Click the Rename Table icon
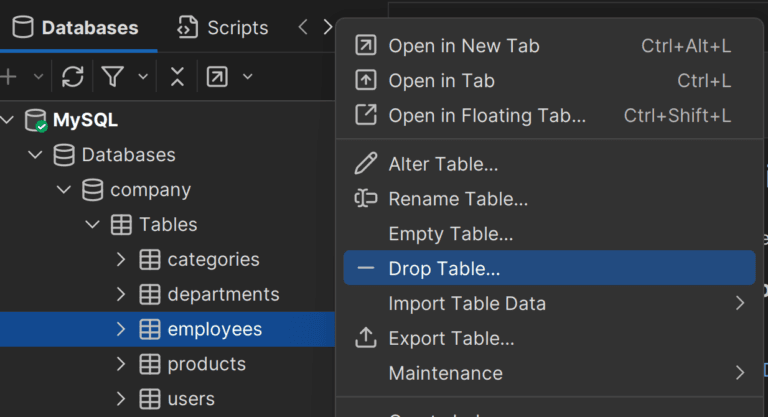This screenshot has width=768, height=417. [366, 198]
